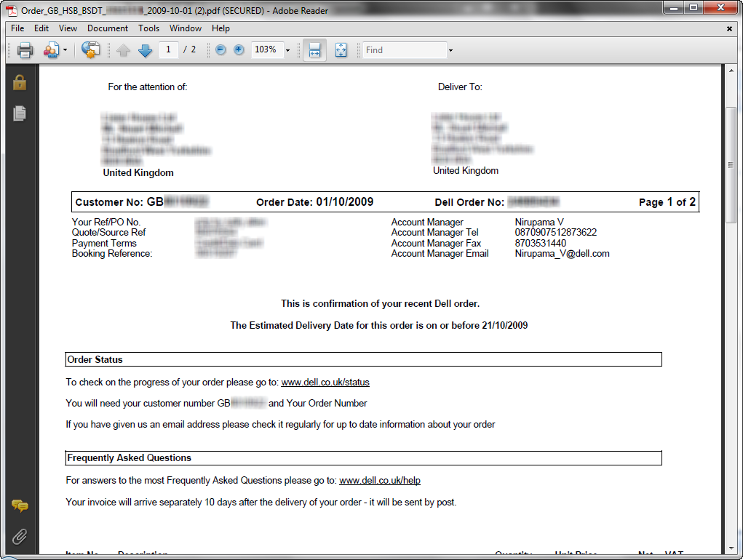The width and height of the screenshot is (743, 560).
Task: Click the account manager name 'Nirupama V'
Action: pos(539,222)
